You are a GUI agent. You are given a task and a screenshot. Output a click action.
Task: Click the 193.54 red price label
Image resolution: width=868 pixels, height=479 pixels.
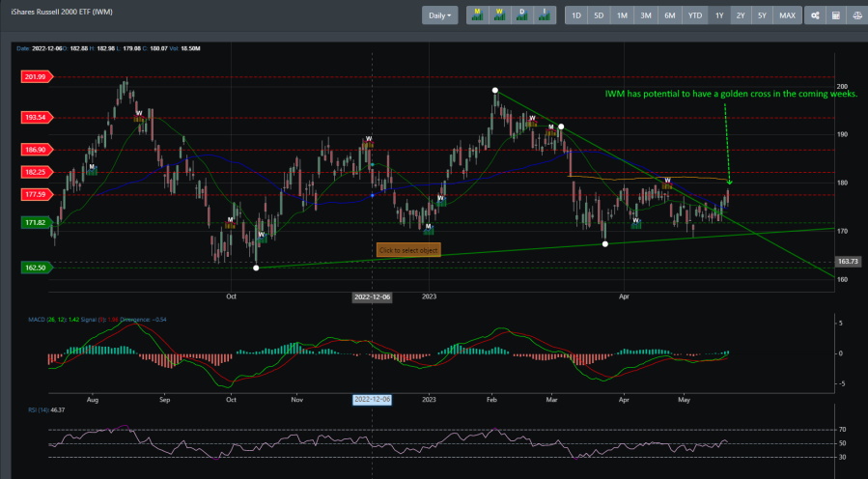[x=36, y=118]
